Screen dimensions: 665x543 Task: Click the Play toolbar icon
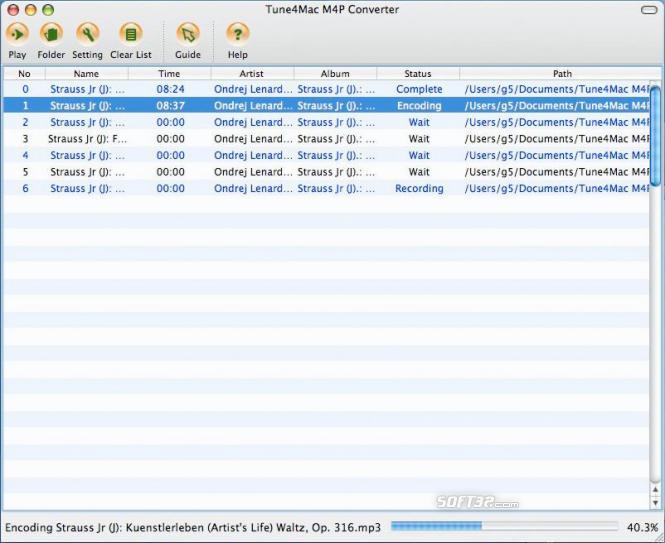point(17,34)
